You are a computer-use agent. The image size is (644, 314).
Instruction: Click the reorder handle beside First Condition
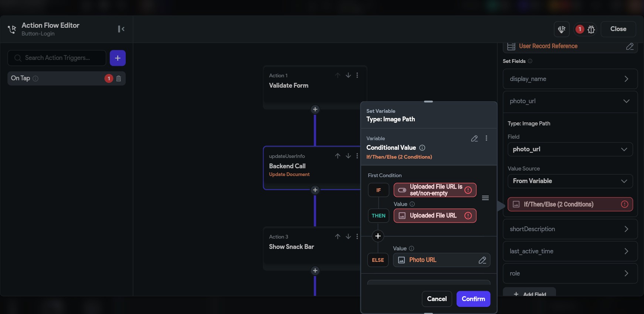[485, 198]
